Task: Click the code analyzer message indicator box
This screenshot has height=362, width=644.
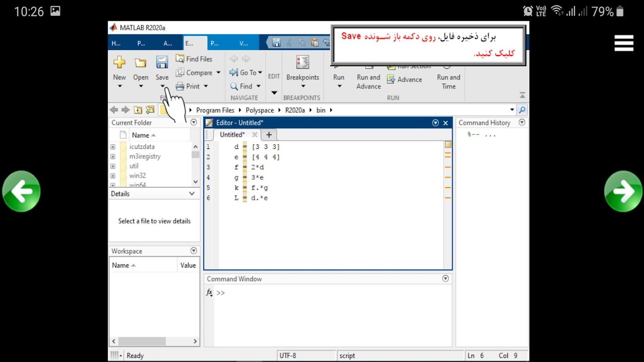Action: click(x=448, y=145)
